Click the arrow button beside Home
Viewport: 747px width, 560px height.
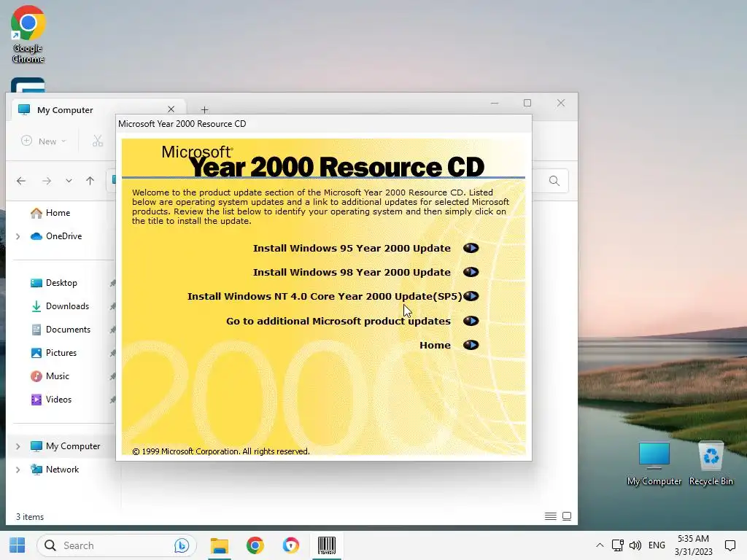(471, 345)
